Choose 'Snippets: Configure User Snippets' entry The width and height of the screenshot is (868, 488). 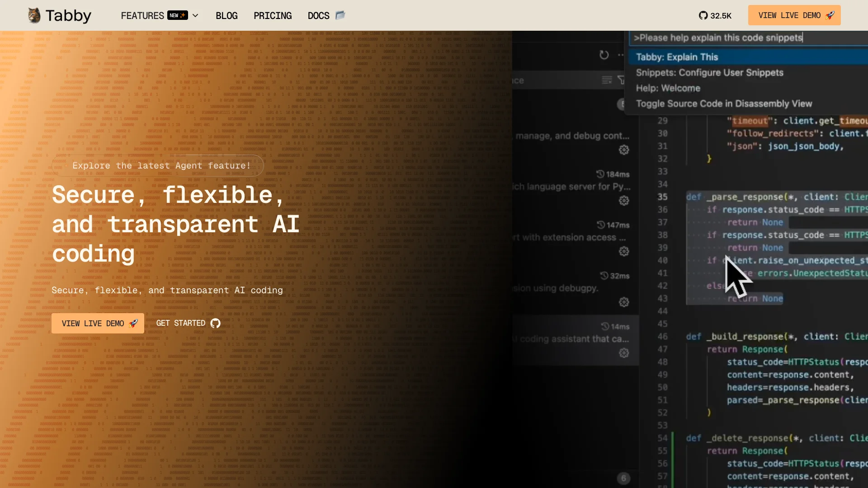(x=709, y=73)
